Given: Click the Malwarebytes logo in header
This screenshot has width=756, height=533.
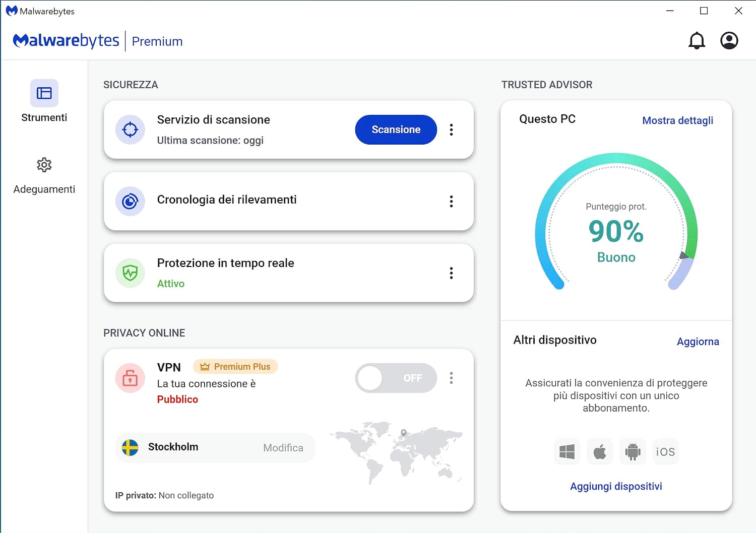Looking at the screenshot, I should pos(66,41).
